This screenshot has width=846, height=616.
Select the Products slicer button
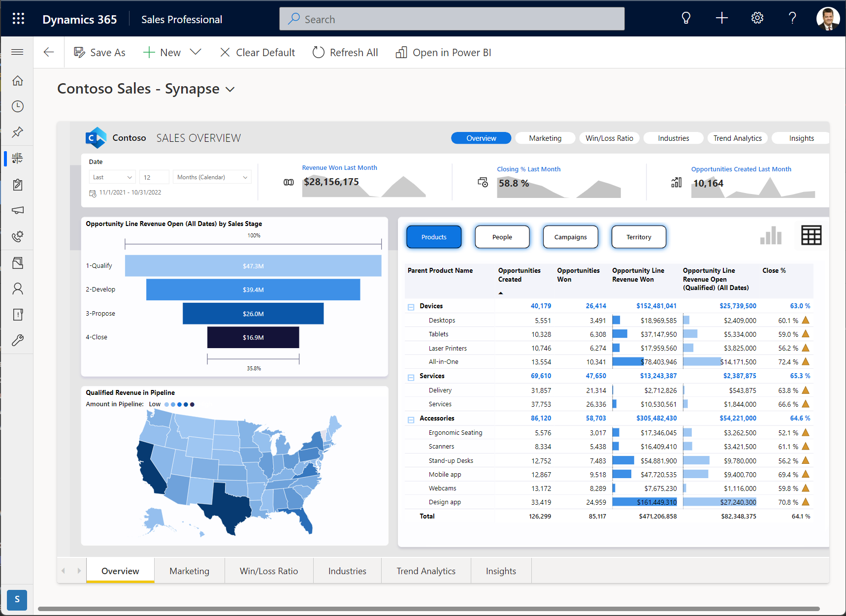coord(434,237)
